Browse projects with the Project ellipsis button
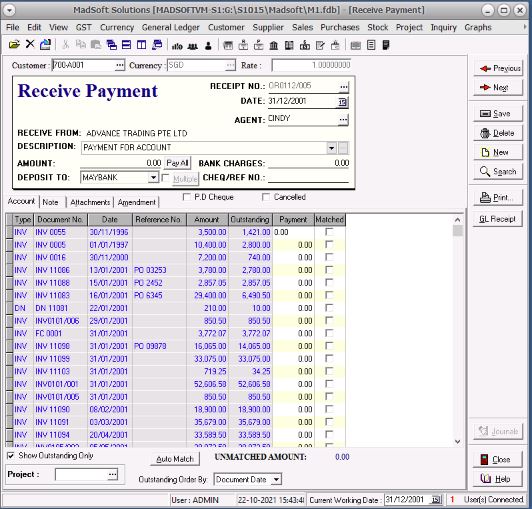 point(112,474)
